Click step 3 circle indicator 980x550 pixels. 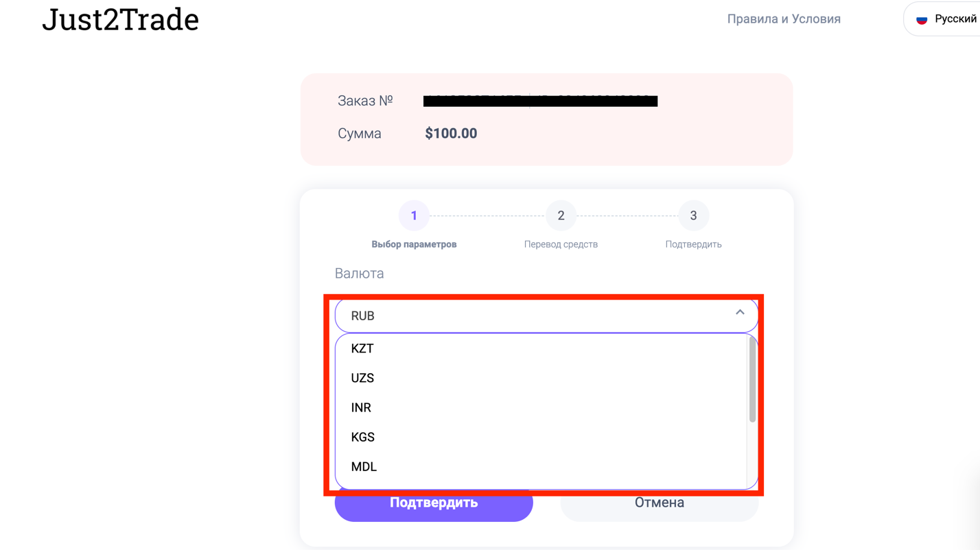693,215
